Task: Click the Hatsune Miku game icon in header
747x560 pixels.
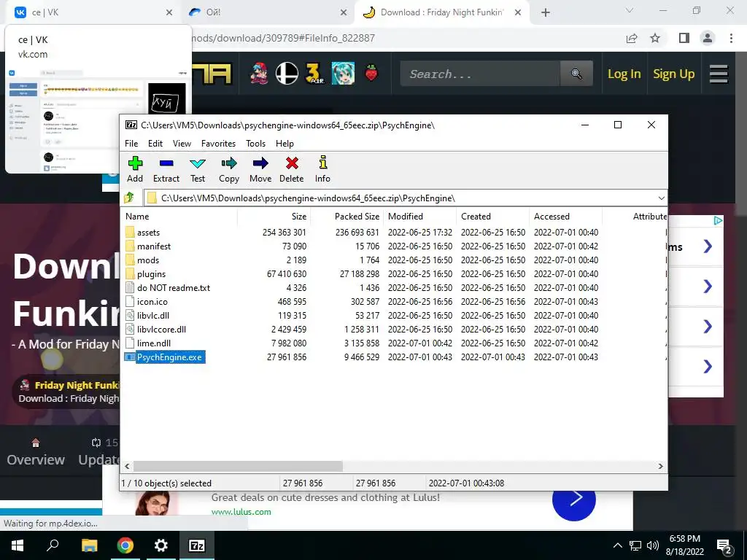Action: point(343,74)
